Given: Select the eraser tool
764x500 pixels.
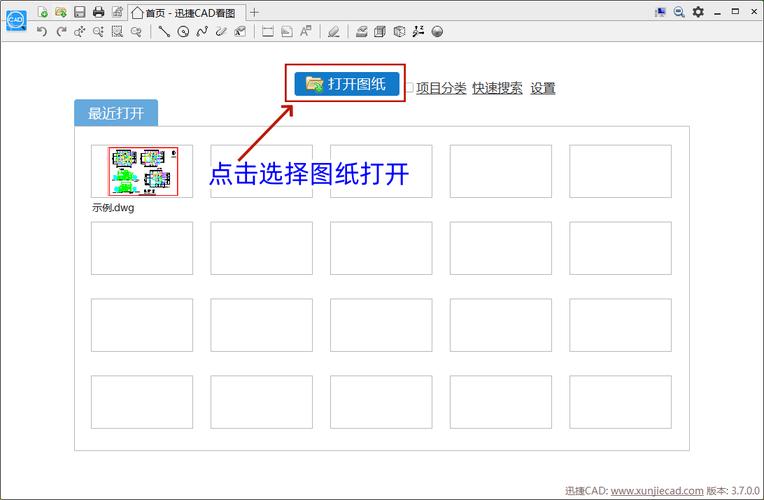Looking at the screenshot, I should tap(334, 32).
